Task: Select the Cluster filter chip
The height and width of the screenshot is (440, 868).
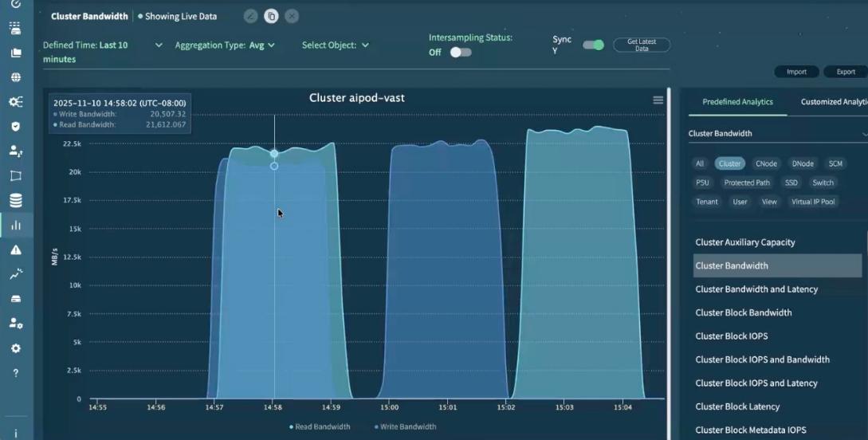Action: (729, 163)
